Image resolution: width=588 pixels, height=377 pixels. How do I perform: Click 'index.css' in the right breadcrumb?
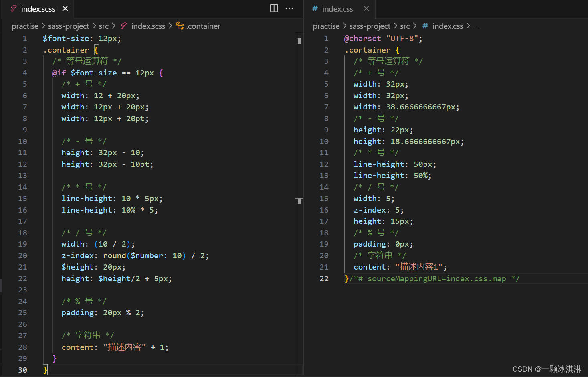(448, 26)
